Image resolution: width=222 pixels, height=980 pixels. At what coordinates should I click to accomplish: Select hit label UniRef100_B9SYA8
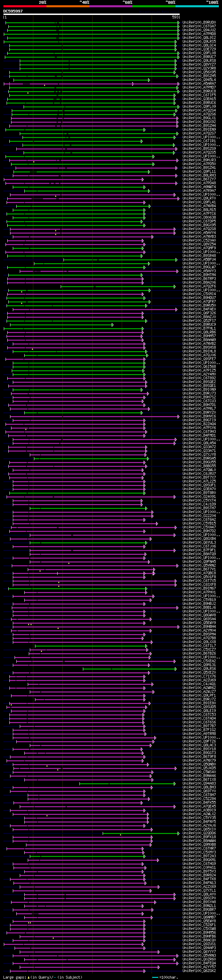(x=199, y=902)
